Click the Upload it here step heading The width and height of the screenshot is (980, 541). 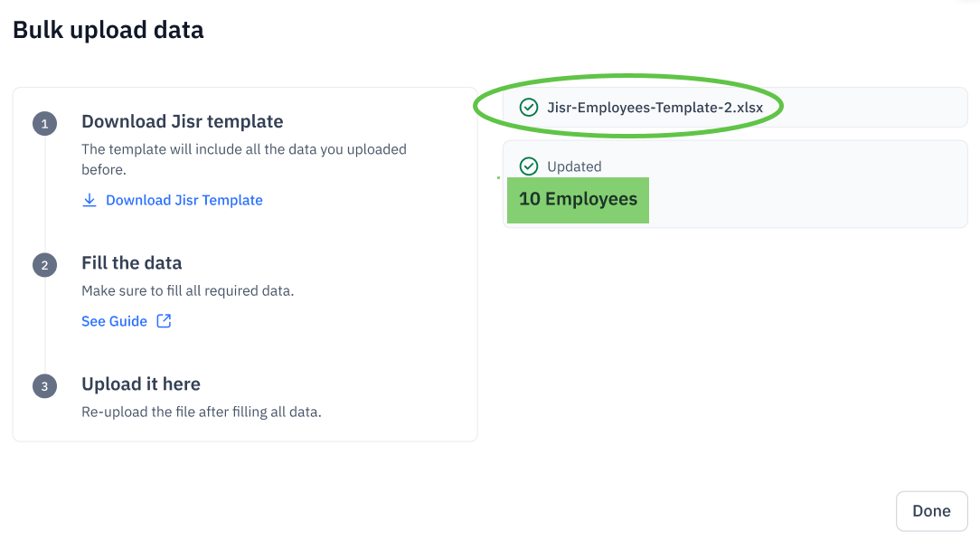(x=140, y=384)
